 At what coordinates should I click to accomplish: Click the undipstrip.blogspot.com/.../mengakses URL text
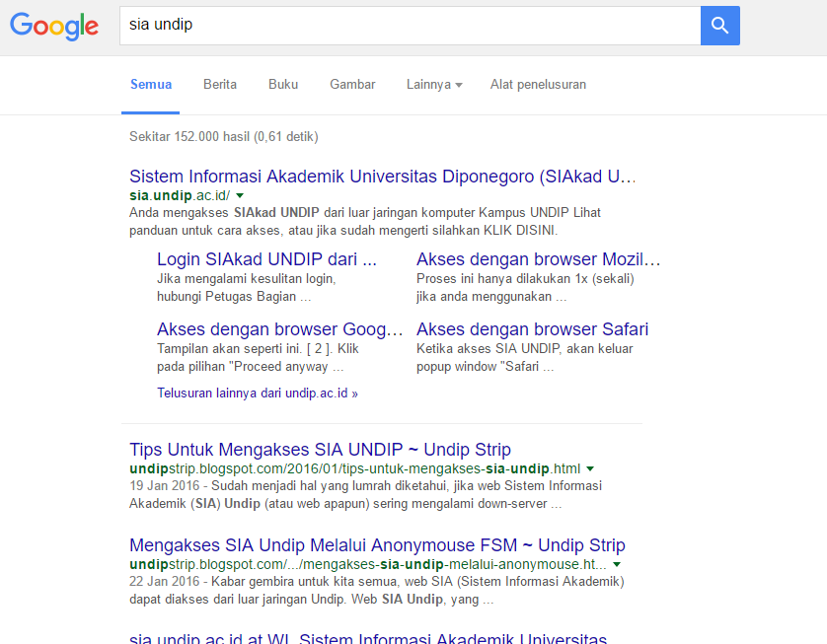[x=368, y=564]
